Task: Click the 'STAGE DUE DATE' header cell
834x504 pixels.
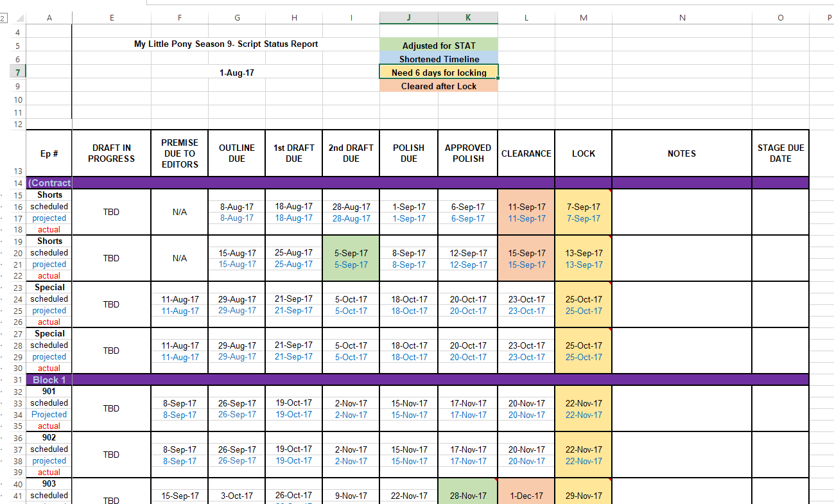Action: coord(780,153)
